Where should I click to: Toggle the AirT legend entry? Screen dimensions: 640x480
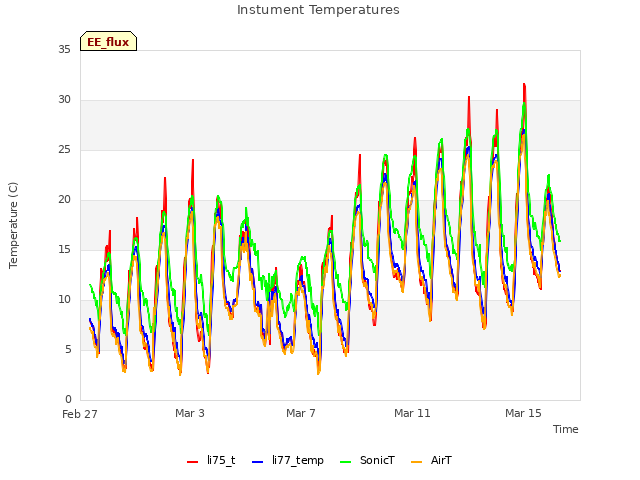pyautogui.click(x=431, y=460)
